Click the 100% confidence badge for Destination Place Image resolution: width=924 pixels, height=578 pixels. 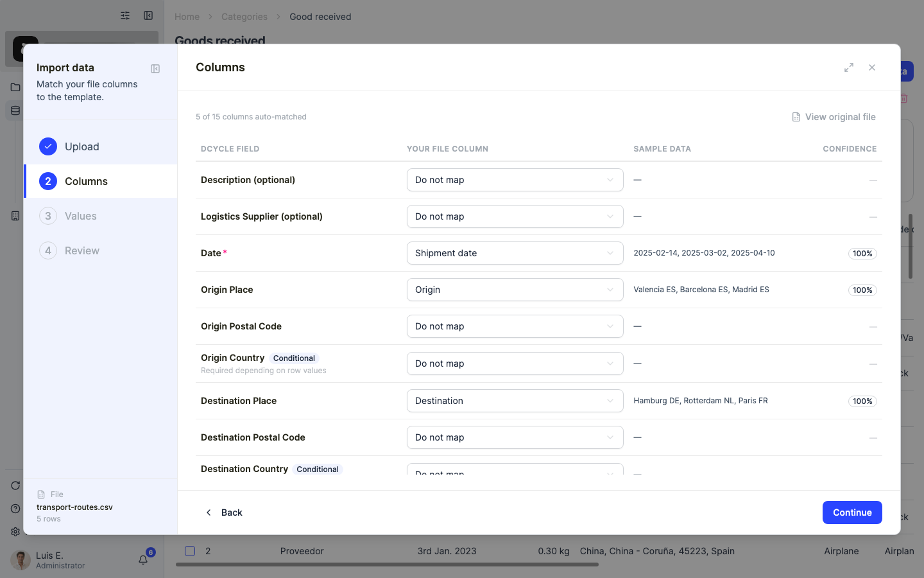point(862,401)
